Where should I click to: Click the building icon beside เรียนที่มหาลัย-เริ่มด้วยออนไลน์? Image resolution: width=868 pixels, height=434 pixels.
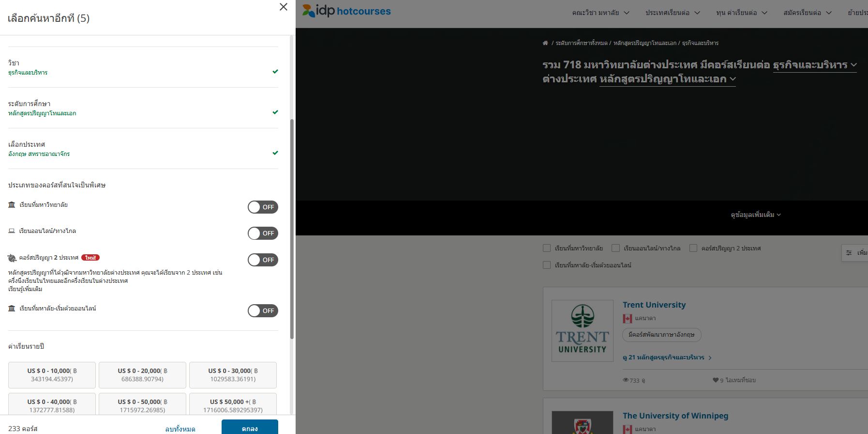[12, 309]
